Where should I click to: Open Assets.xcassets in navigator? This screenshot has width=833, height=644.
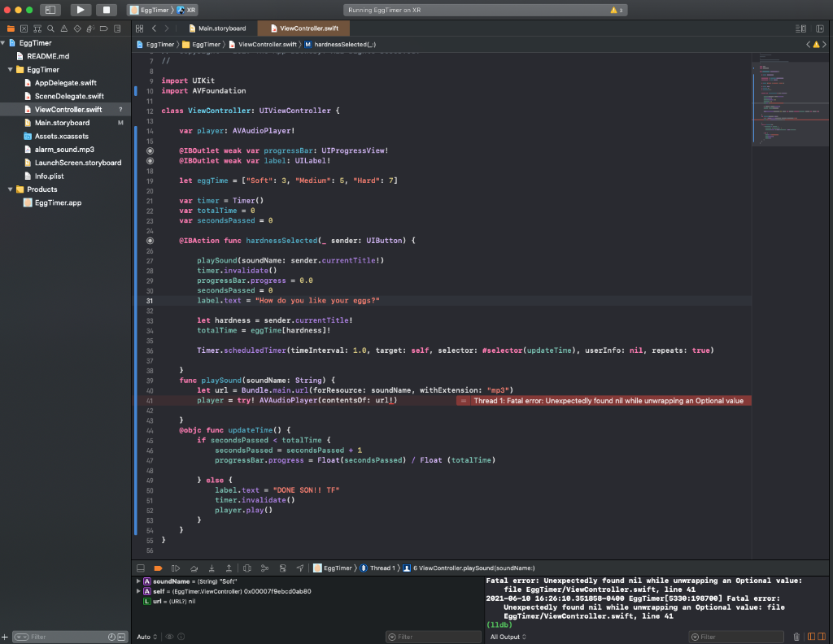[56, 137]
